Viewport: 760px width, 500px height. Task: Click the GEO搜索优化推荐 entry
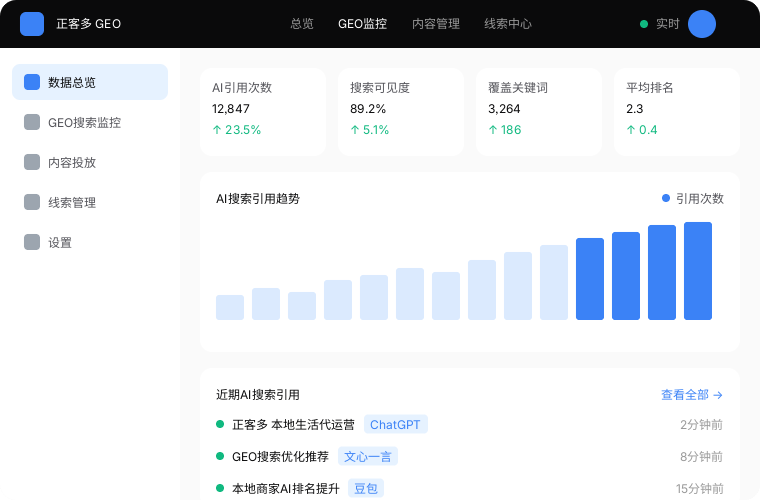click(280, 457)
